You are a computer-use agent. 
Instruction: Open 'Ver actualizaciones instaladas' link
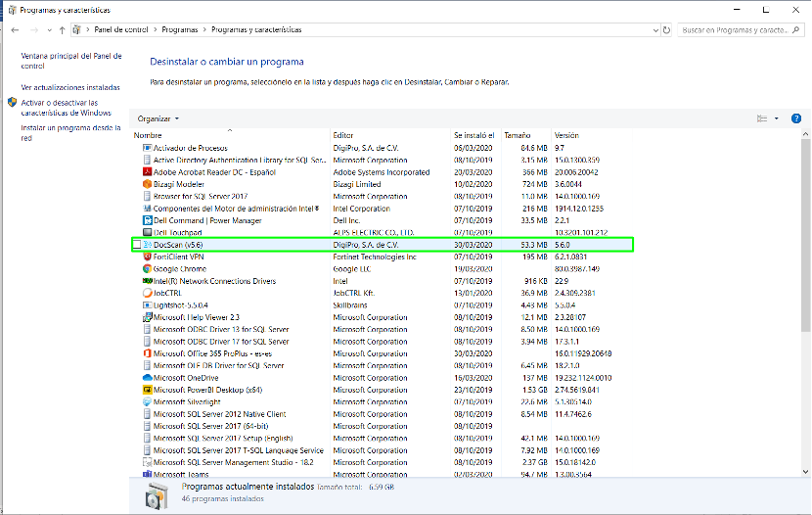pyautogui.click(x=70, y=87)
